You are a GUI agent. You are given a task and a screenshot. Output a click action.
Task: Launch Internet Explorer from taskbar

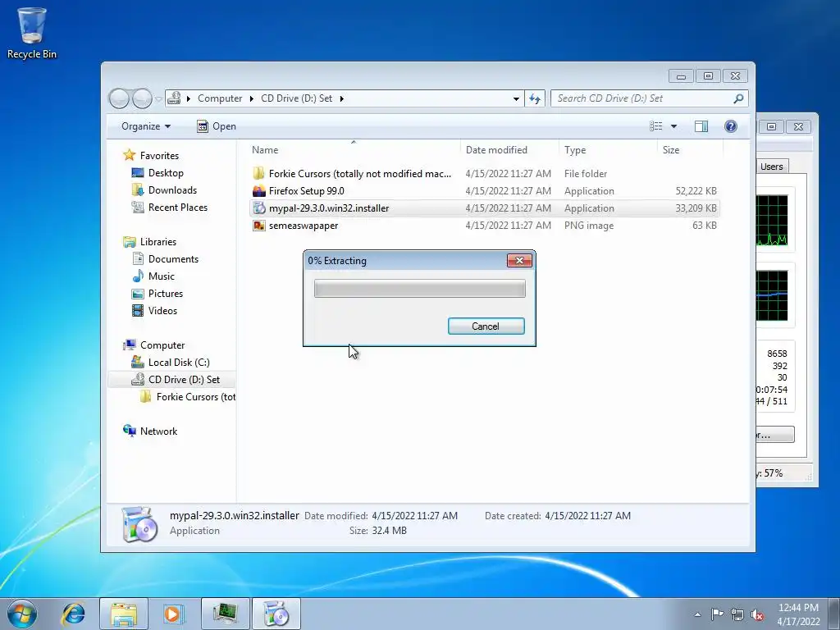pyautogui.click(x=73, y=614)
